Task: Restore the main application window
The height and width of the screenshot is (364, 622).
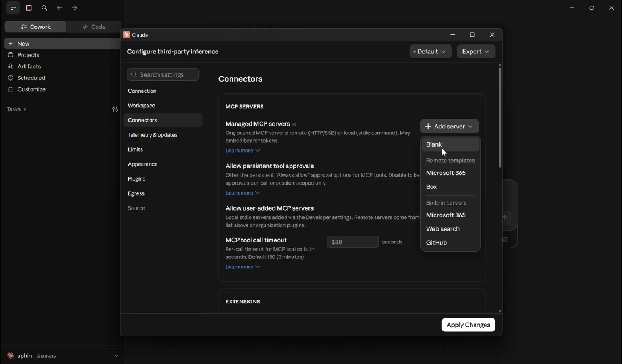Action: tap(591, 8)
